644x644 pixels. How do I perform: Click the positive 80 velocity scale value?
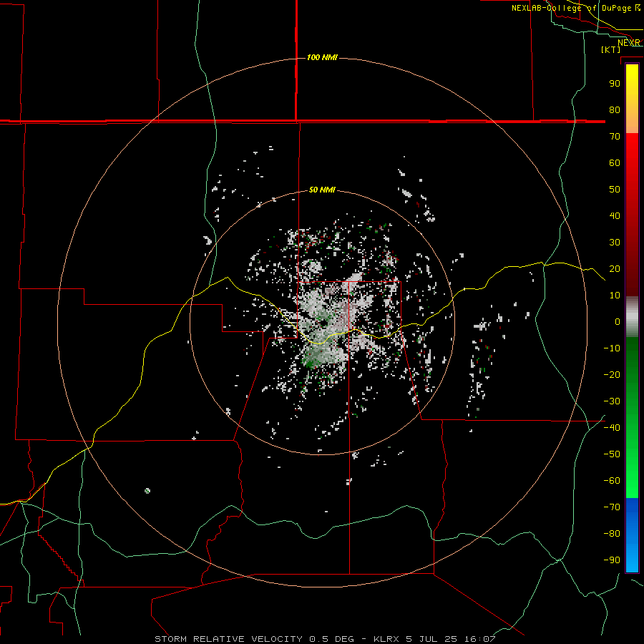[615, 109]
